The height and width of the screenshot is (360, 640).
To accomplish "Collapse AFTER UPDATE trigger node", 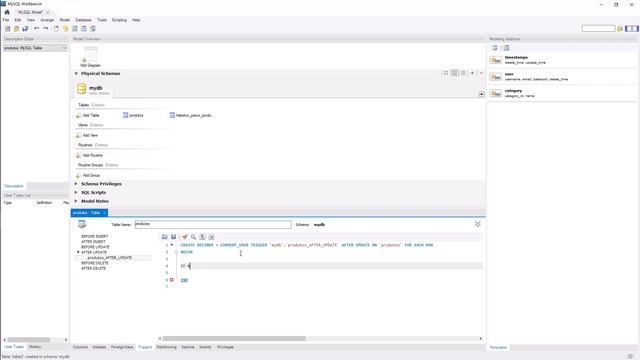I will pyautogui.click(x=78, y=252).
